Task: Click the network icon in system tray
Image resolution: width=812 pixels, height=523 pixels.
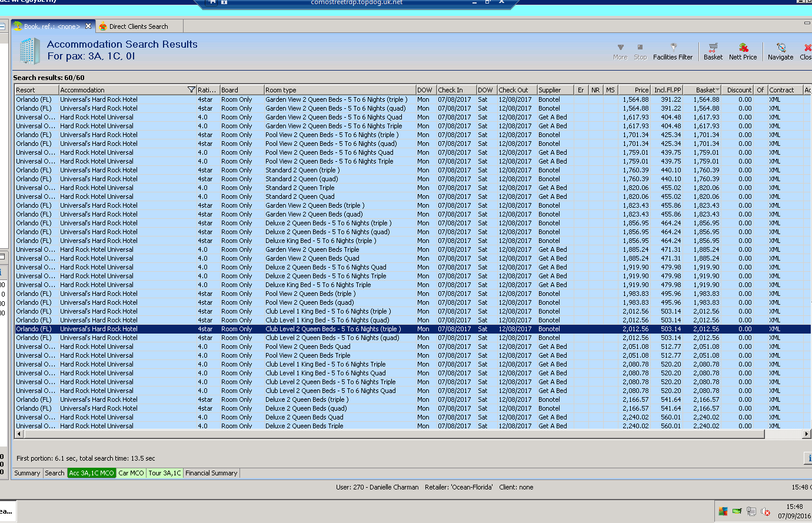Action: [751, 512]
